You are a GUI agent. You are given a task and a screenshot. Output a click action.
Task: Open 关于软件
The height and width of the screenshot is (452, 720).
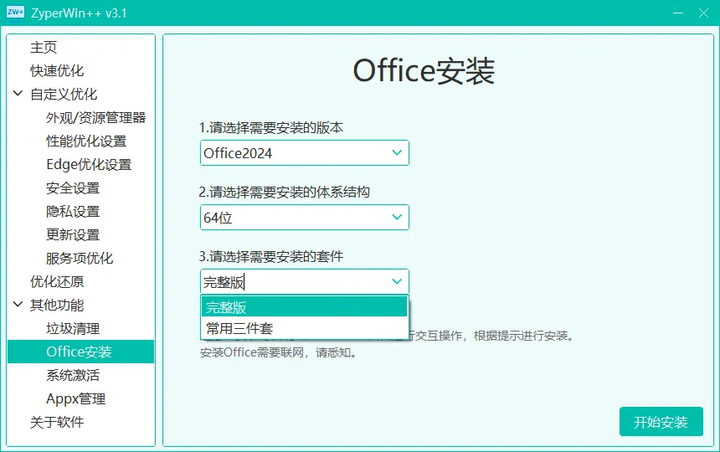[x=57, y=422]
